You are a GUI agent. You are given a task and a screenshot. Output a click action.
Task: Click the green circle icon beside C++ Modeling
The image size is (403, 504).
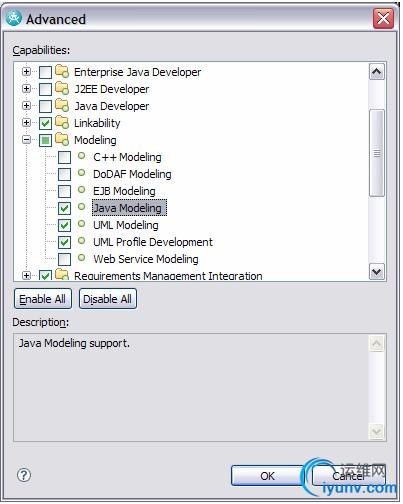pos(81,156)
